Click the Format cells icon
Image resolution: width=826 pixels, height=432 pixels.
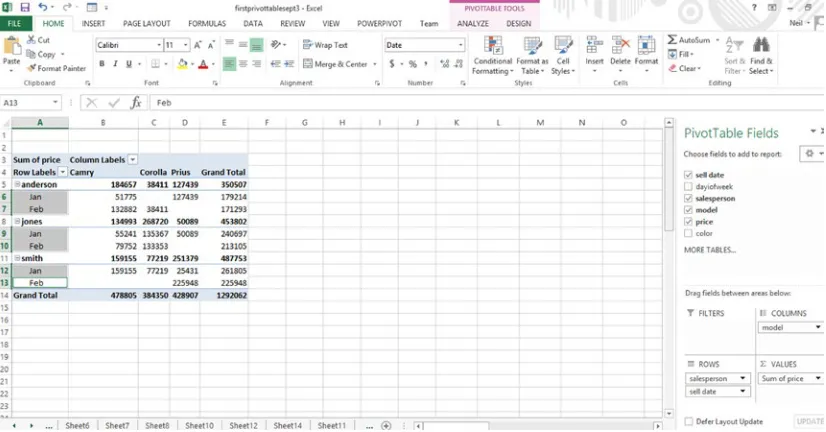click(646, 46)
